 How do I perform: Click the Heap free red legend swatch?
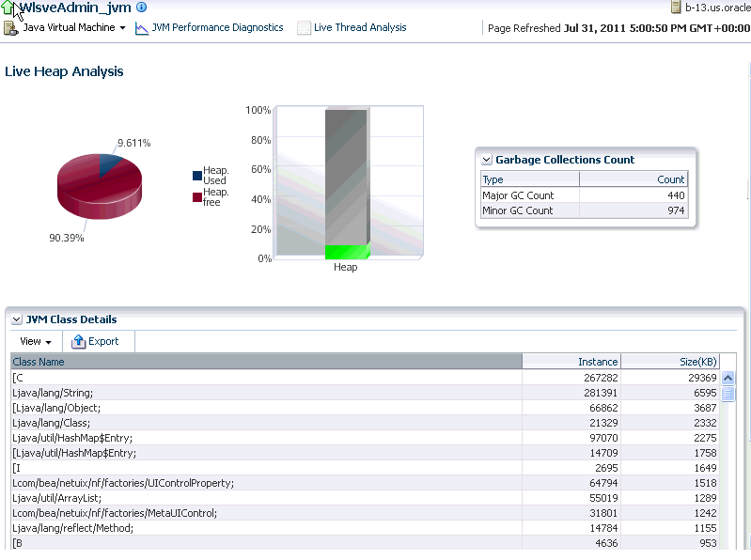click(196, 197)
